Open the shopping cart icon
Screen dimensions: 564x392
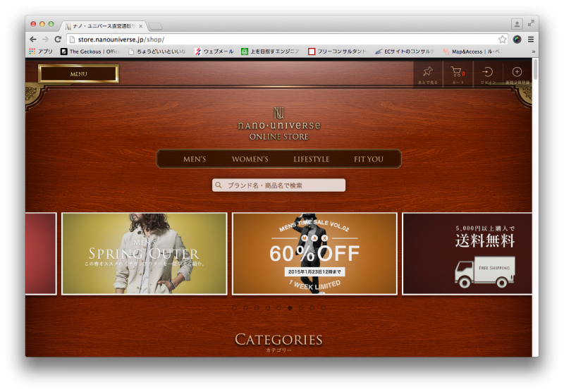[x=457, y=73]
